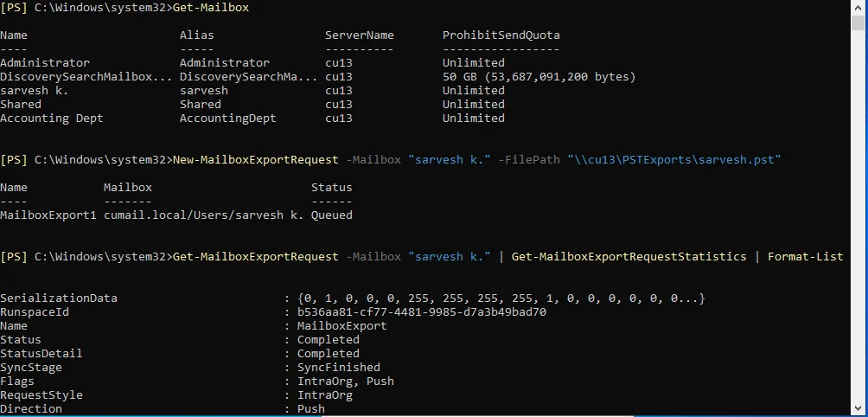Select the RunspaceId GUID value
868x417 pixels.
click(421, 312)
